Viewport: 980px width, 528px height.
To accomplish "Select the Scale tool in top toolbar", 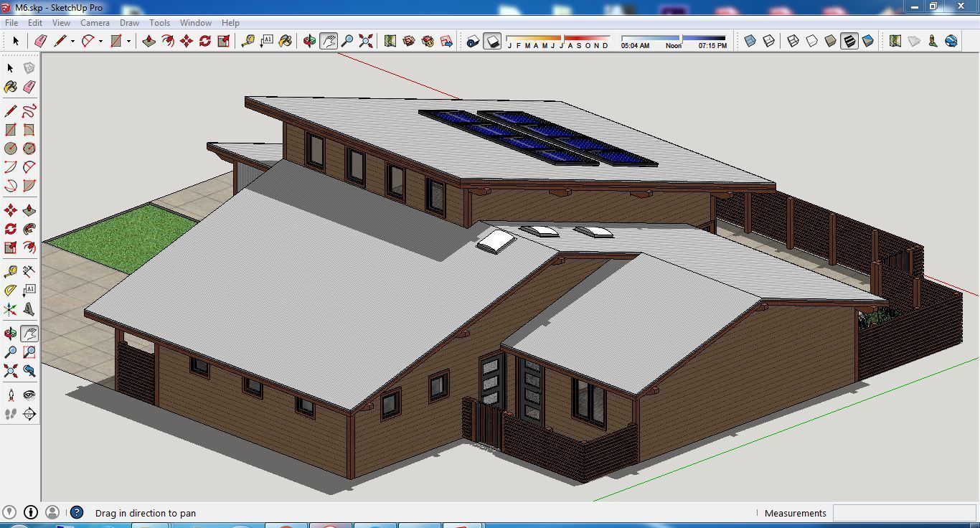I will point(224,41).
